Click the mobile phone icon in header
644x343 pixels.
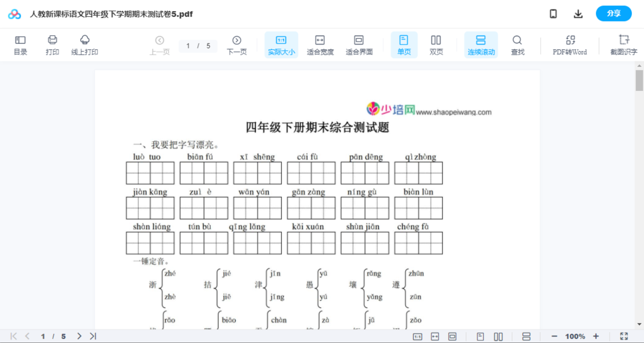pos(553,14)
